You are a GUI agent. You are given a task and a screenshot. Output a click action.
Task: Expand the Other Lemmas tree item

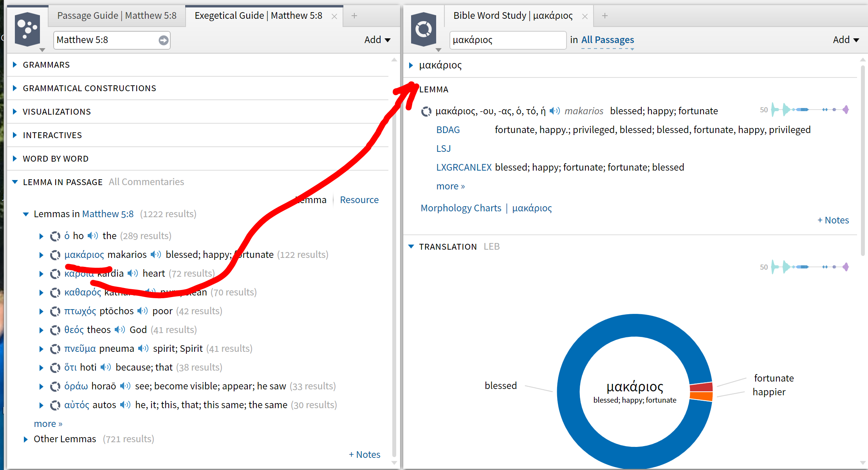tap(26, 439)
